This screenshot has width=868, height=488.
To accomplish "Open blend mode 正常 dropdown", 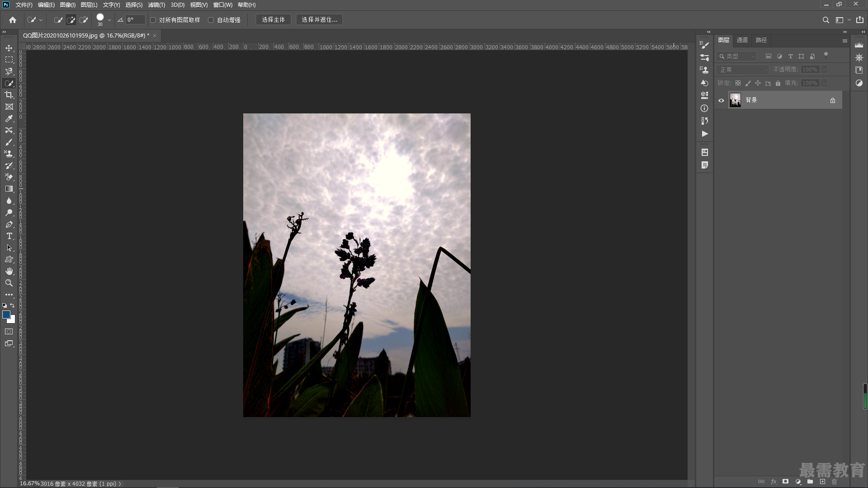I will [x=743, y=70].
